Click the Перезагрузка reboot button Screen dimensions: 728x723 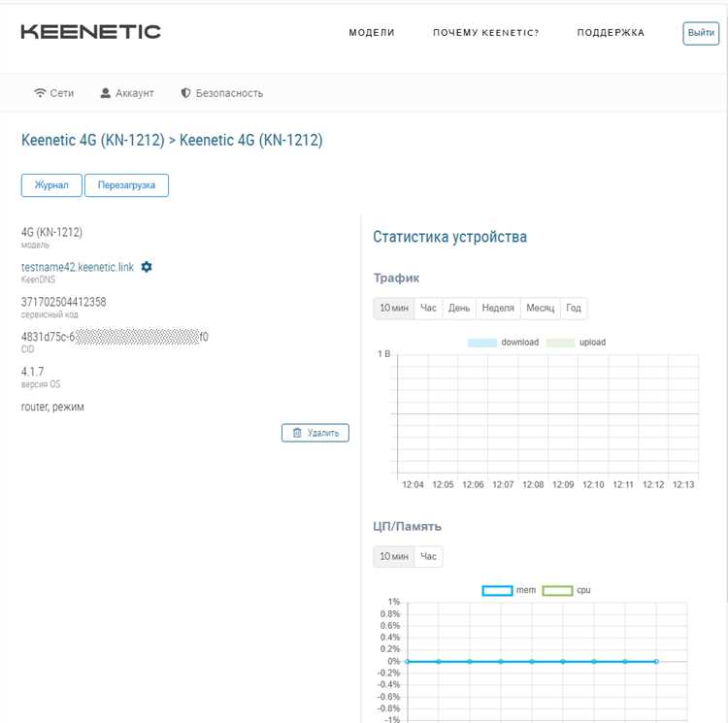click(x=126, y=185)
